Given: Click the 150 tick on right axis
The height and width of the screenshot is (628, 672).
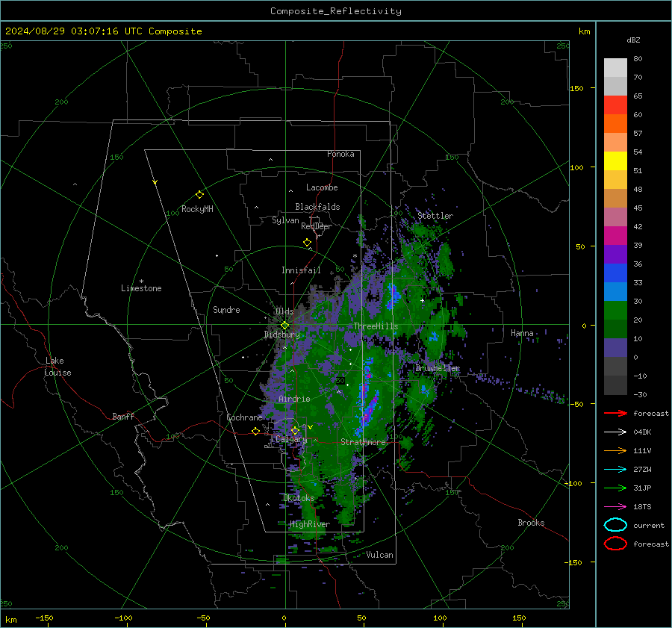Looking at the screenshot, I should point(576,88).
